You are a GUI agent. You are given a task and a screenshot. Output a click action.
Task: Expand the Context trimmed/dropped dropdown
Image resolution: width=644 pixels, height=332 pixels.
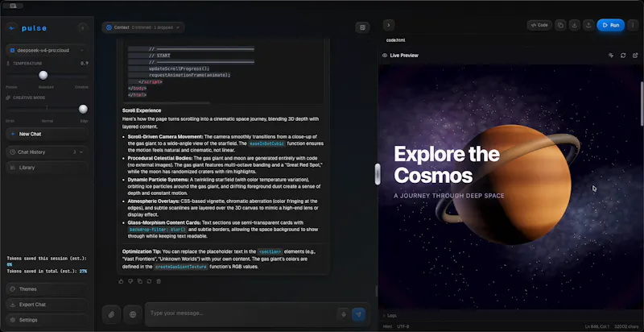pos(143,27)
